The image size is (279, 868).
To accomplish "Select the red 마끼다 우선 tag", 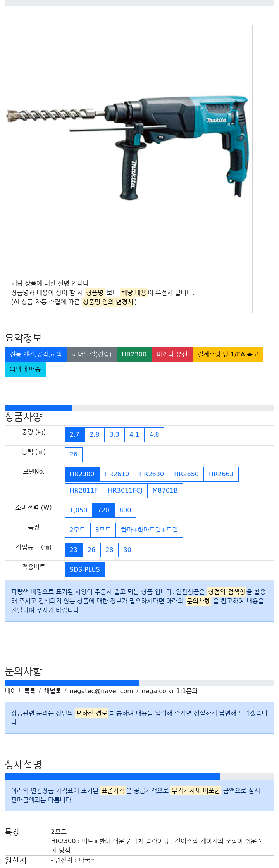I will click(x=172, y=354).
